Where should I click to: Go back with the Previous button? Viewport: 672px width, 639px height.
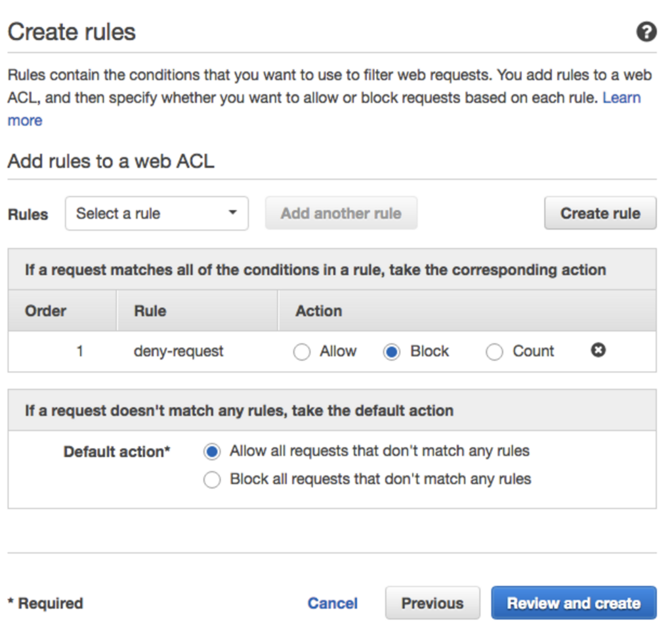(x=432, y=603)
